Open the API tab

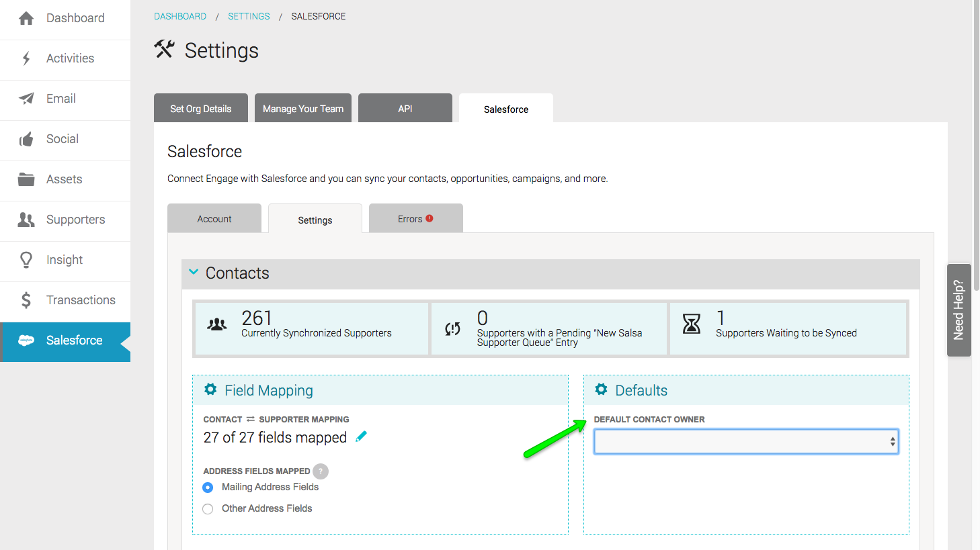tap(405, 108)
